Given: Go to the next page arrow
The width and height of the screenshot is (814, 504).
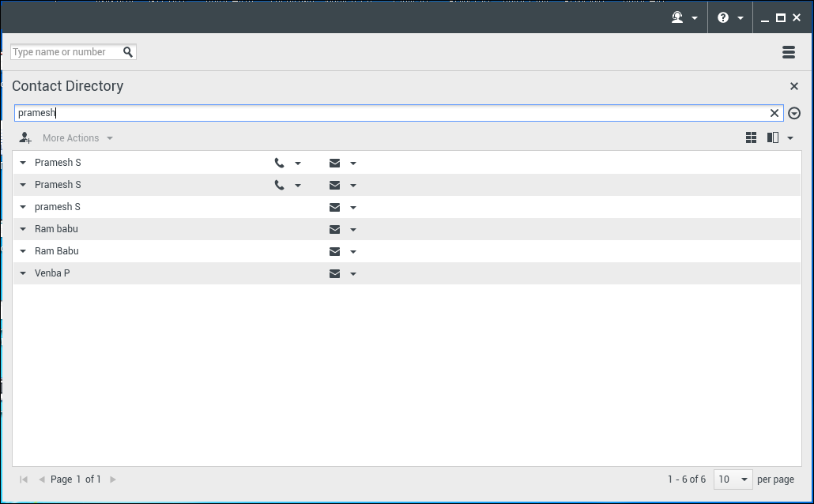Looking at the screenshot, I should [112, 479].
